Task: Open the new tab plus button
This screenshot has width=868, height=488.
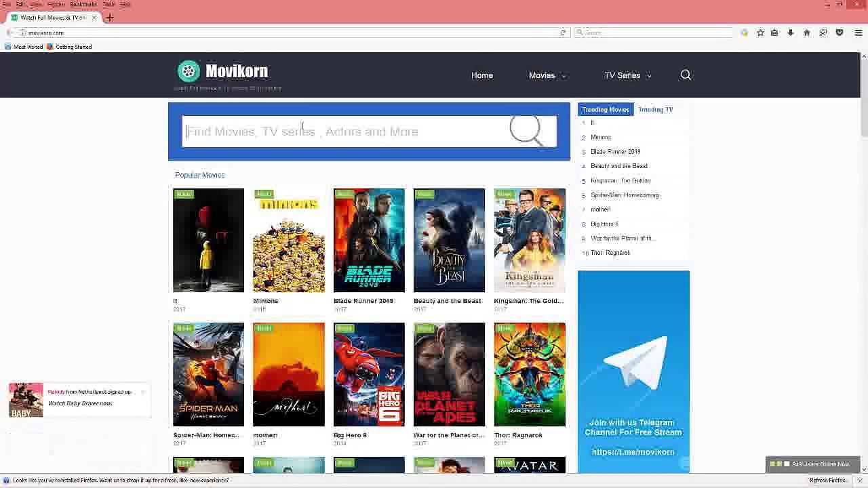Action: pyautogui.click(x=110, y=18)
